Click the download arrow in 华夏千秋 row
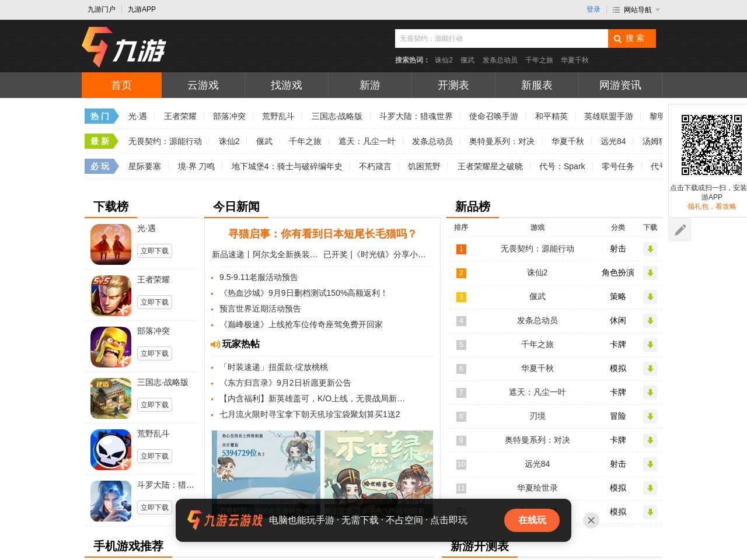 click(650, 369)
